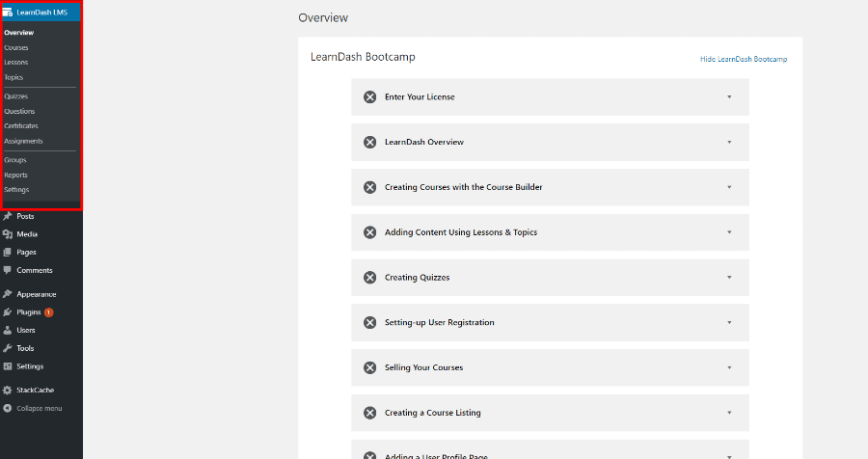Open the Lessons submenu item
Image resolution: width=868 pixels, height=459 pixels.
(x=16, y=63)
